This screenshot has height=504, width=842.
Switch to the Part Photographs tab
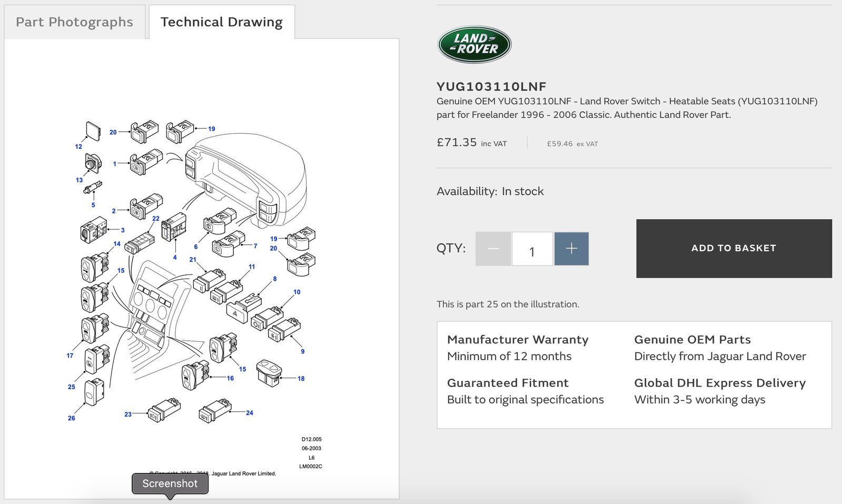pos(74,22)
